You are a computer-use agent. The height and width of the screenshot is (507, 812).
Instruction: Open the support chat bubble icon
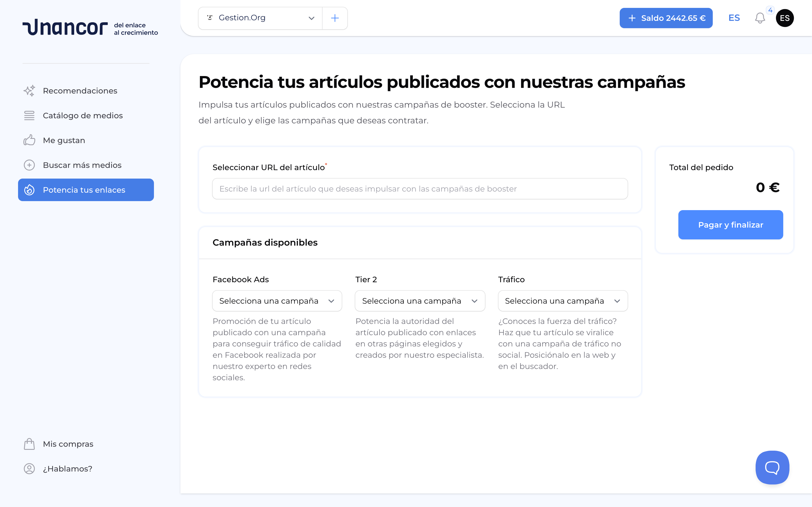pos(772,467)
